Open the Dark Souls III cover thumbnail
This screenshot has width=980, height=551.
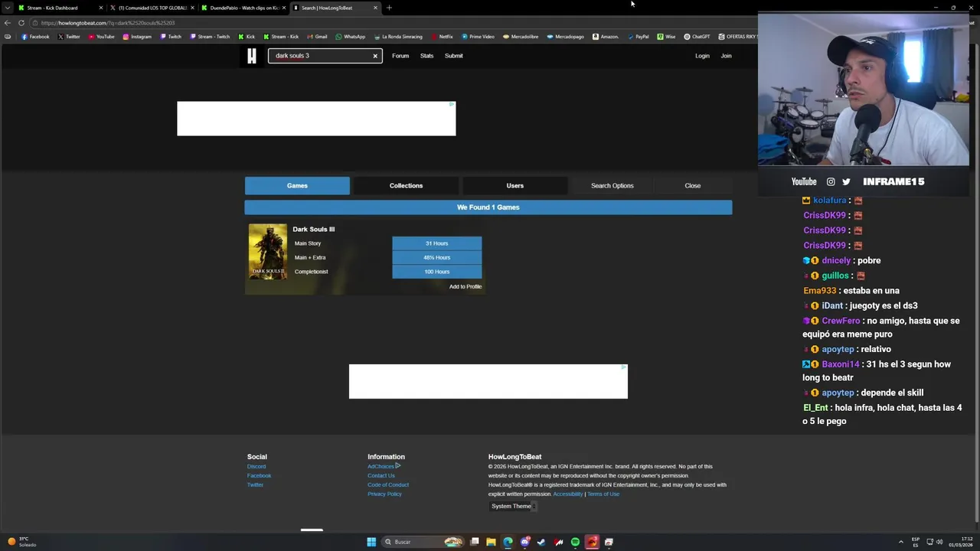pyautogui.click(x=268, y=251)
